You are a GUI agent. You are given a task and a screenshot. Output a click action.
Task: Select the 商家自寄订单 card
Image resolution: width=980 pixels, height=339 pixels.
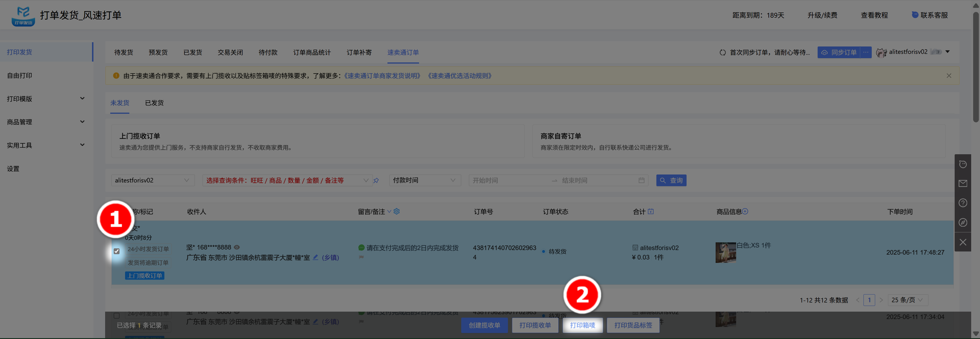(x=739, y=141)
